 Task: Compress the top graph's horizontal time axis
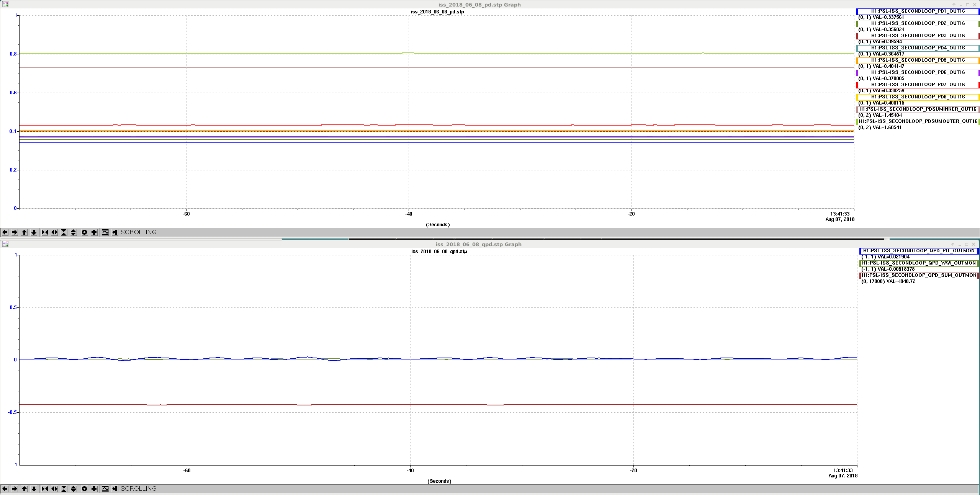[x=45, y=232]
